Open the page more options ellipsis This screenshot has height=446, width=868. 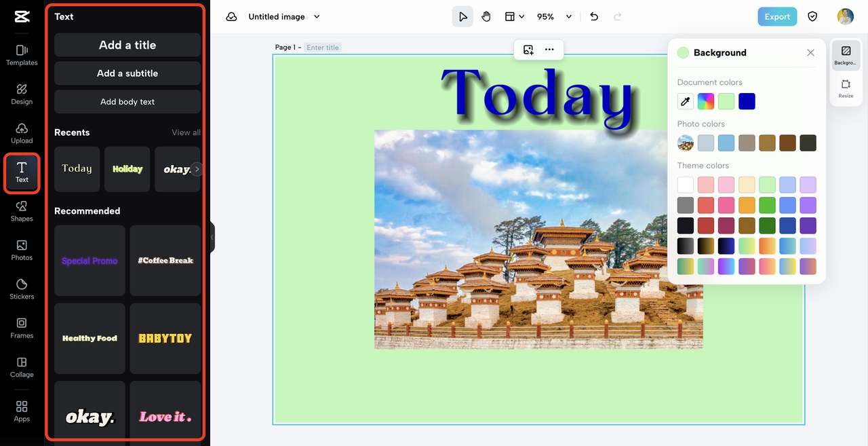tap(549, 50)
